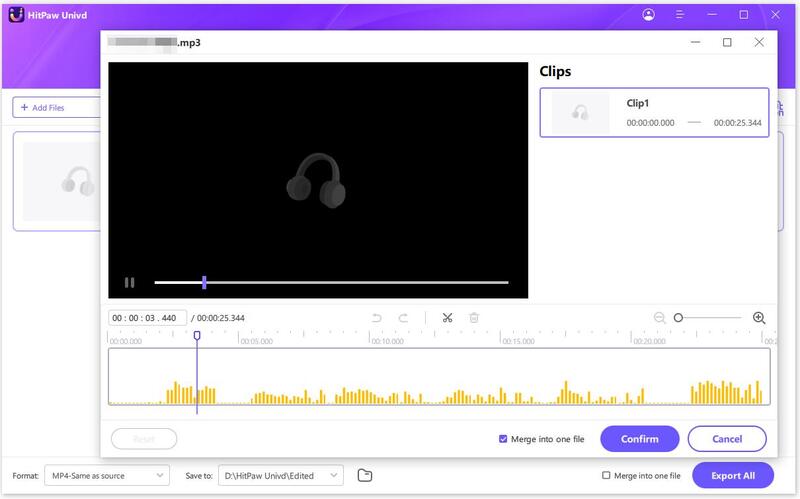Click the redo arrow icon

[403, 318]
